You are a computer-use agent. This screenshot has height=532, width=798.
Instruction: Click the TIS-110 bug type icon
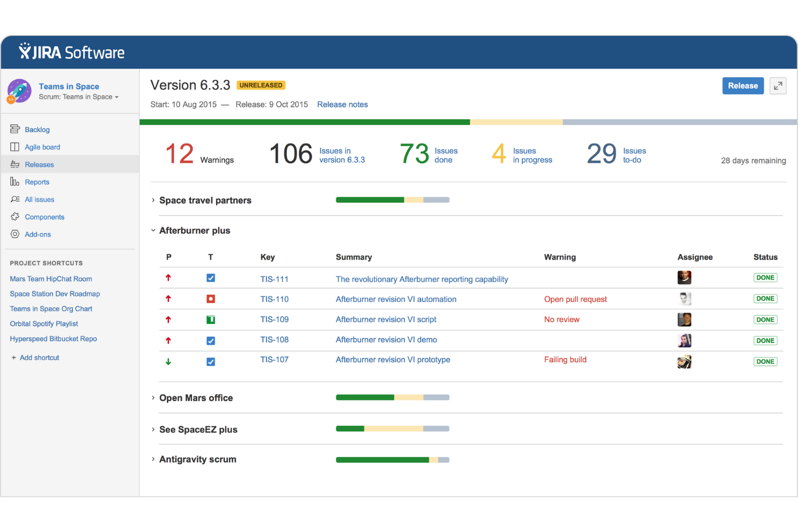211,299
